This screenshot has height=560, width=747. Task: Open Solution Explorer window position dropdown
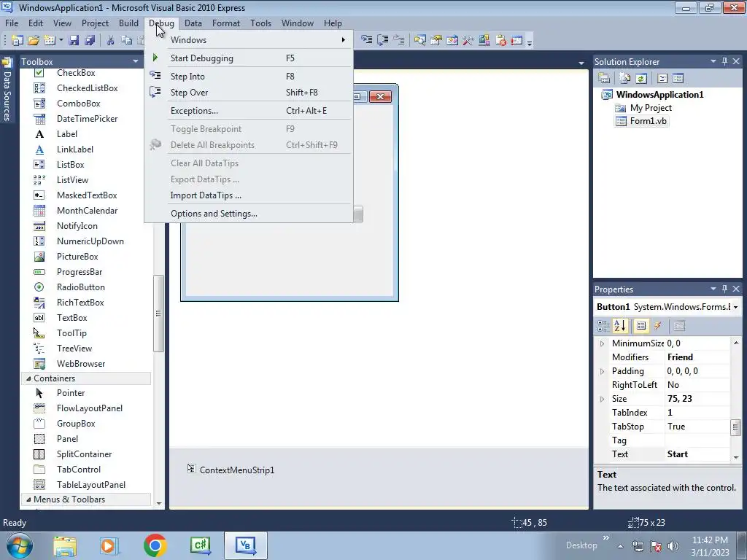coord(713,61)
